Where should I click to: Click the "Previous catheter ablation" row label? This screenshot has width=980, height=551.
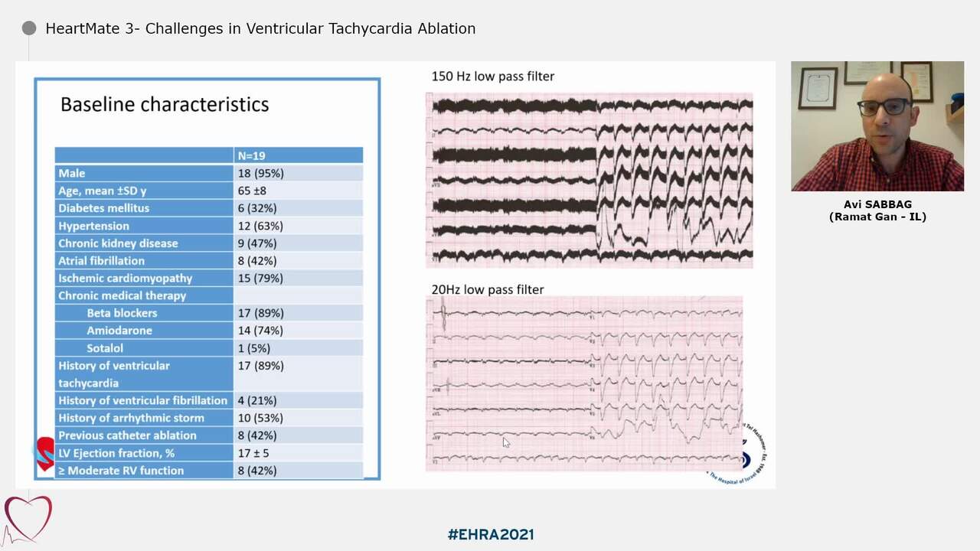coord(127,435)
